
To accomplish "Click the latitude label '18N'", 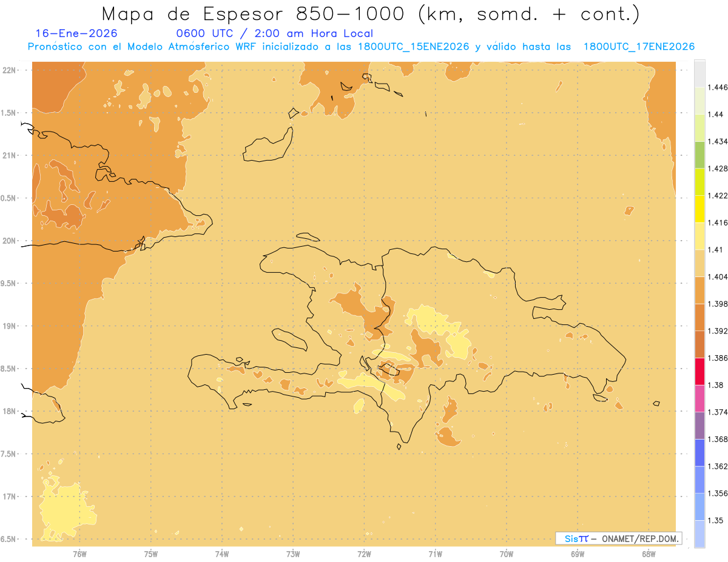I will tap(9, 411).
